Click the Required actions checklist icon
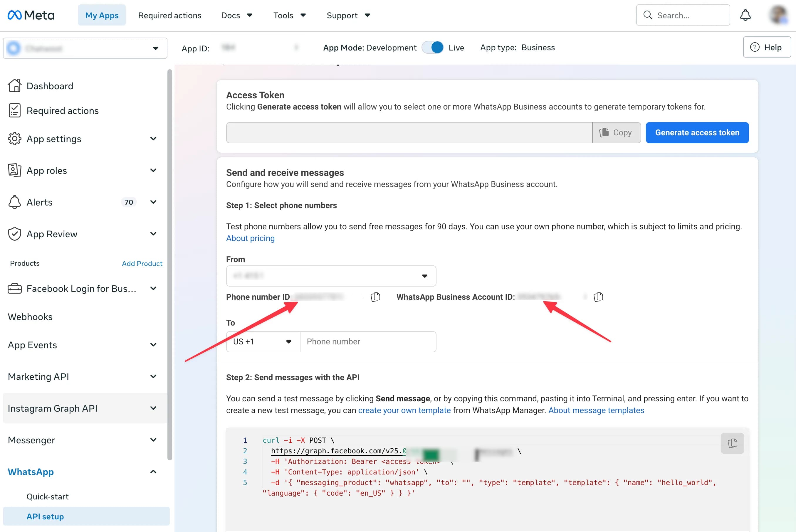Screen dimensions: 796x532 coord(15,111)
